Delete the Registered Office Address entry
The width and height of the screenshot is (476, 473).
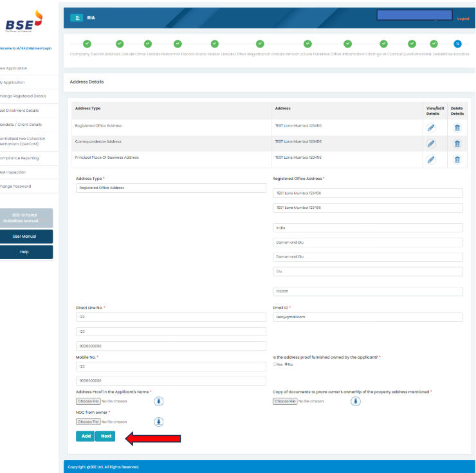click(x=457, y=127)
